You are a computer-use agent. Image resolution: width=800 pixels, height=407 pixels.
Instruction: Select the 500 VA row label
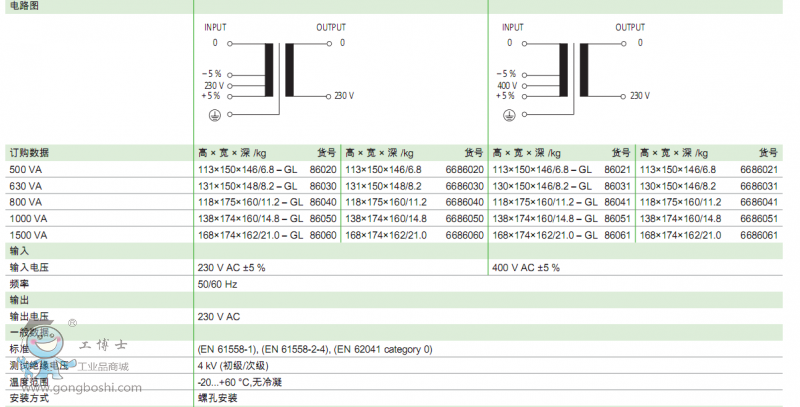(x=26, y=169)
